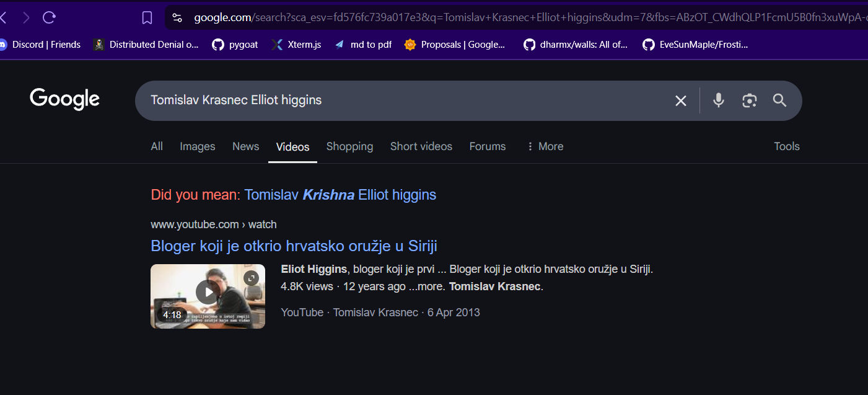
Task: Clear the search query
Action: tap(681, 100)
